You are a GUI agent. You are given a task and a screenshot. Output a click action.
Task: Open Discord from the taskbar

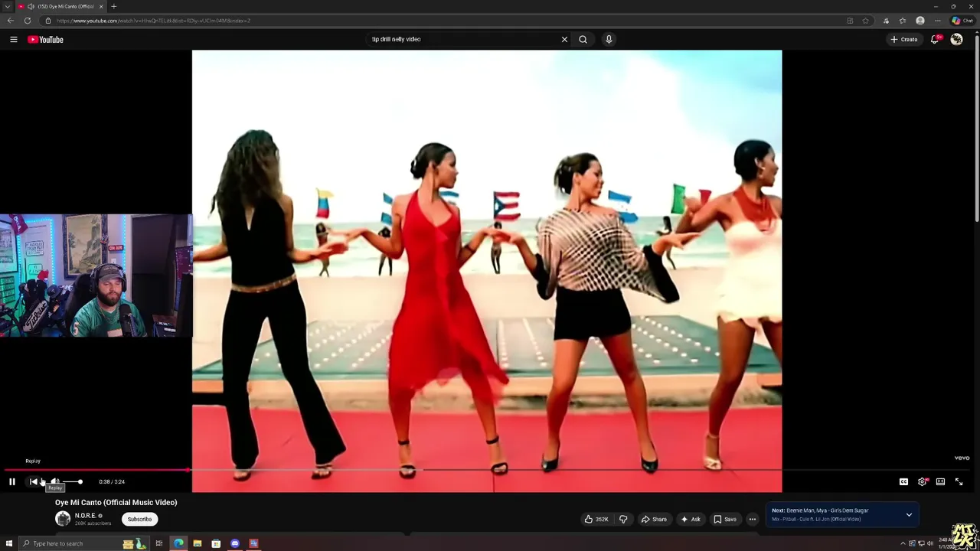click(x=235, y=543)
